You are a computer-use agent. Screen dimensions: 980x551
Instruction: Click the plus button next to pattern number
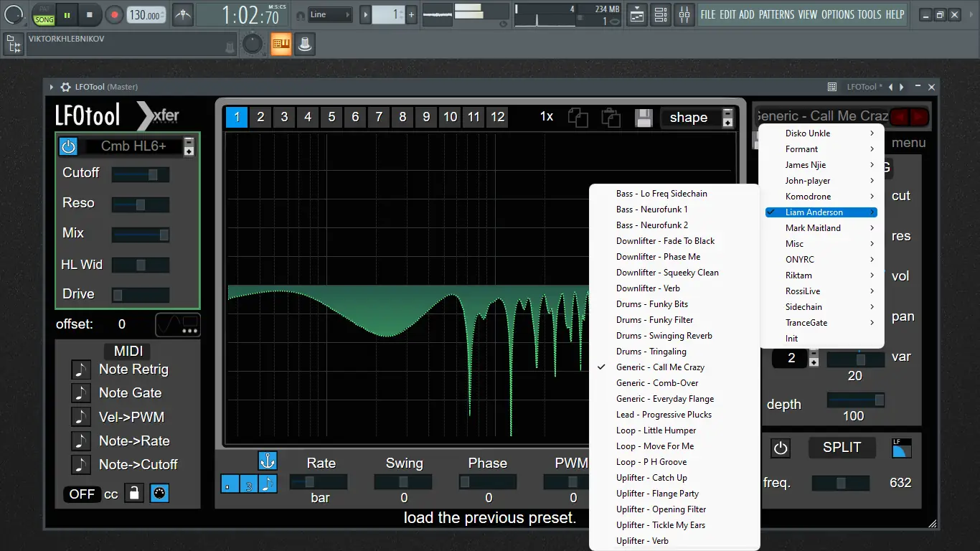pos(412,14)
